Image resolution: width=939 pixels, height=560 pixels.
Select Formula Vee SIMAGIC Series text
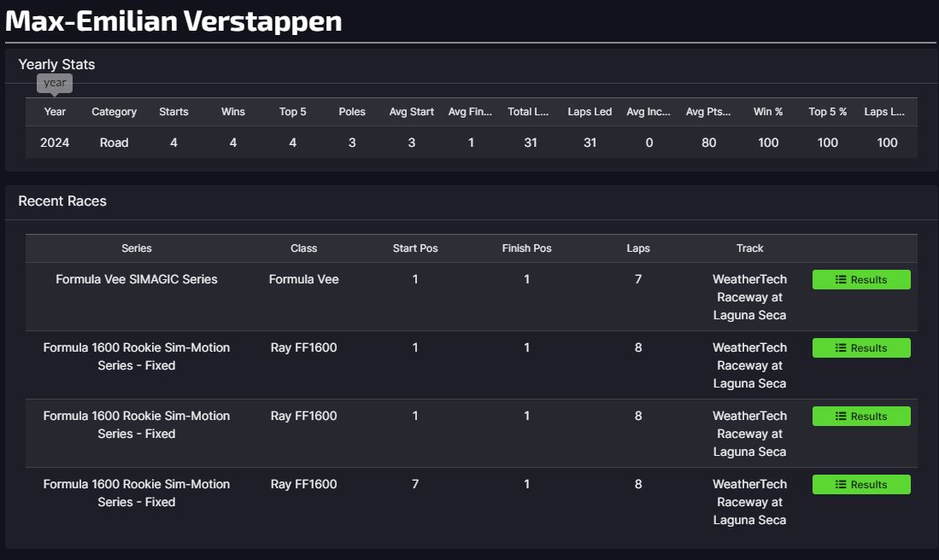tap(137, 279)
